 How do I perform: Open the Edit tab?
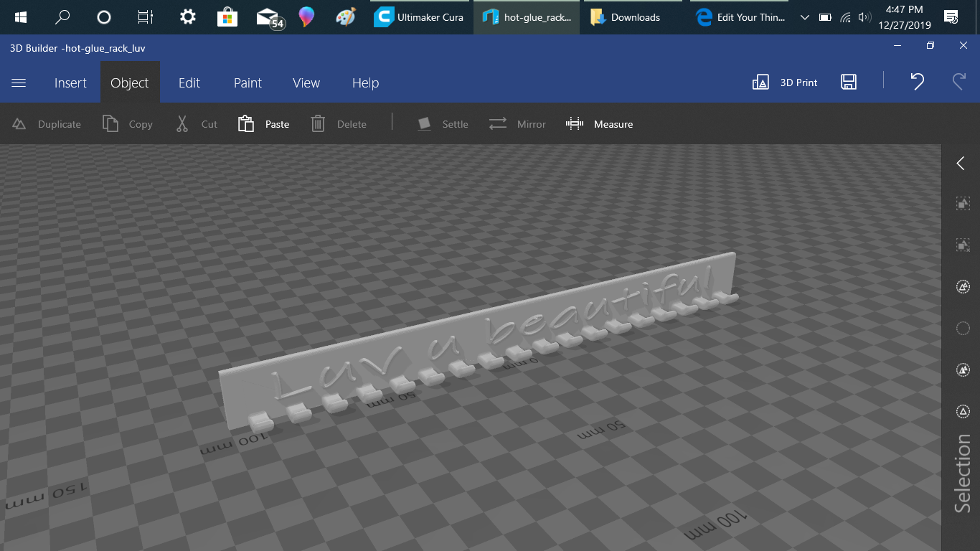[x=189, y=83]
